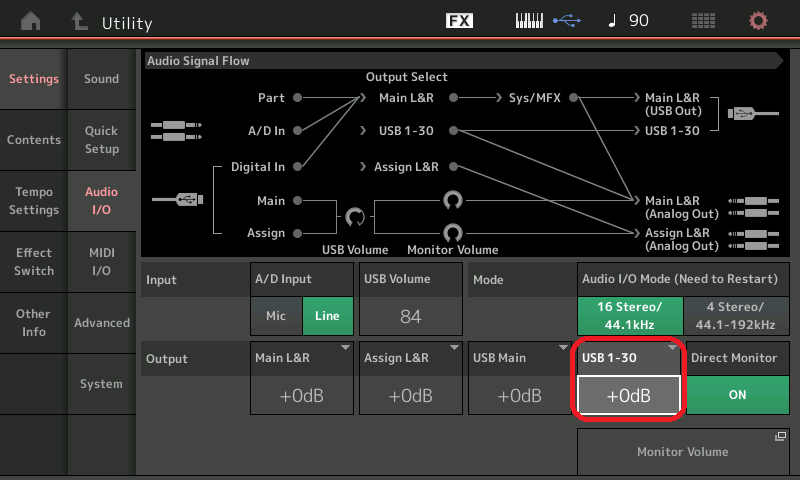
Task: Tap the Exit up-arrow icon
Action: pyautogui.click(x=79, y=21)
